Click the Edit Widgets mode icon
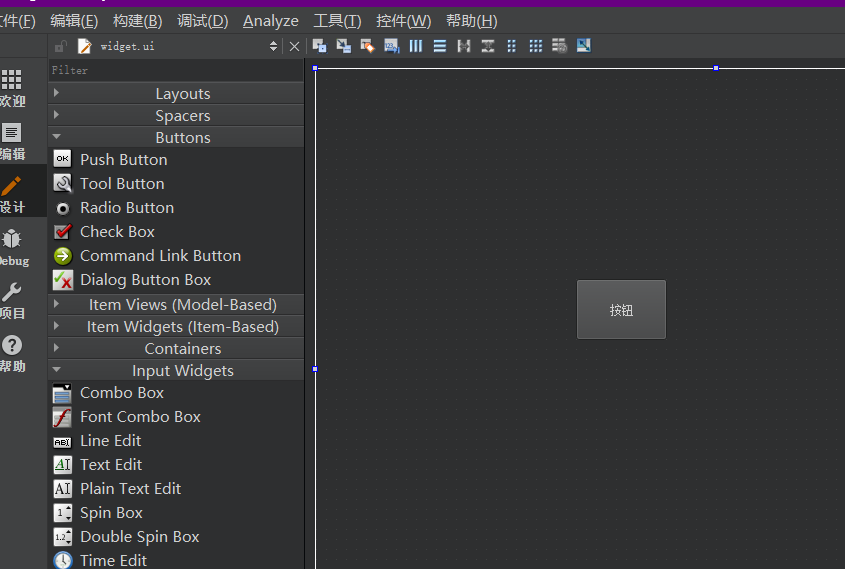This screenshot has height=569, width=845. (x=319, y=46)
